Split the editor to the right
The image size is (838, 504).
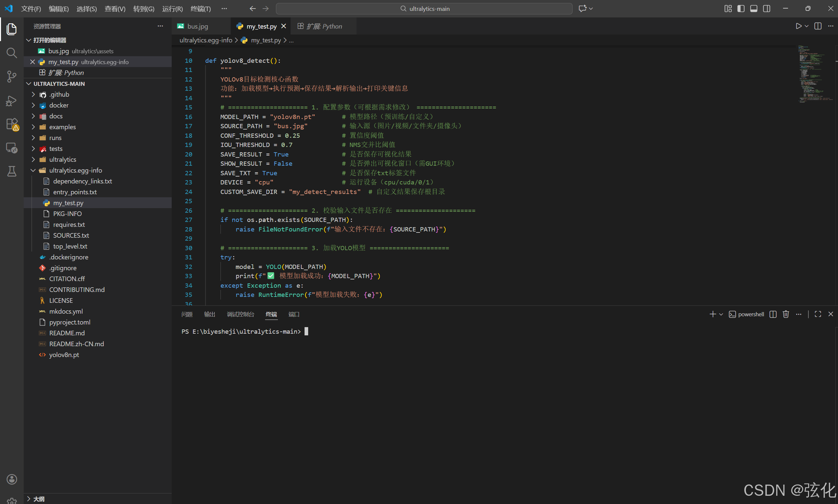[818, 26]
